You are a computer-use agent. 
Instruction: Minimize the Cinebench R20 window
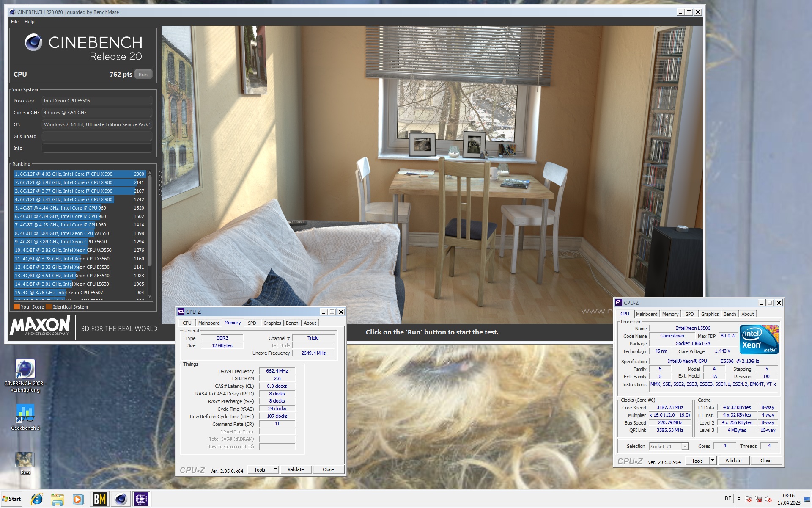[680, 12]
